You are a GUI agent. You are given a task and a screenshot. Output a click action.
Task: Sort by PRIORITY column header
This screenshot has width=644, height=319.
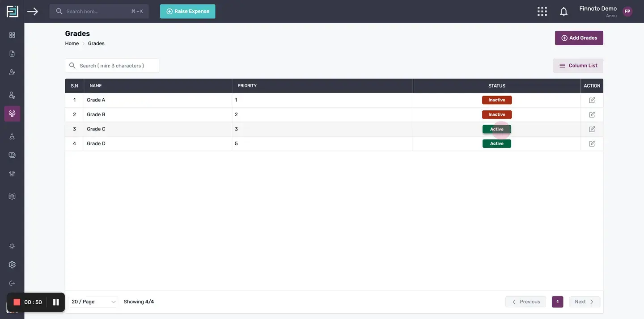click(322, 86)
